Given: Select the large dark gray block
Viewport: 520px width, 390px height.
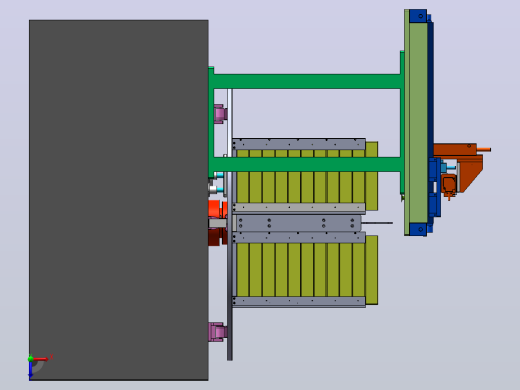Looking at the screenshot, I should point(119,200).
